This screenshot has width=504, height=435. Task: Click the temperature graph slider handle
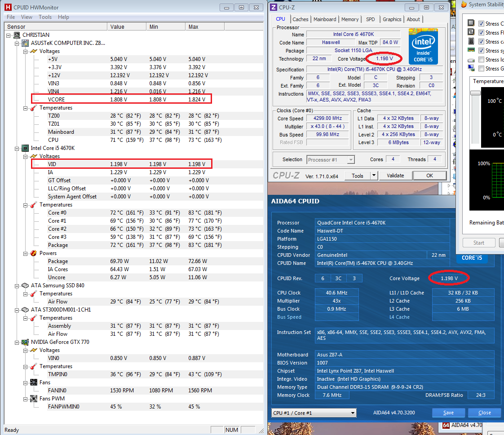click(475, 93)
